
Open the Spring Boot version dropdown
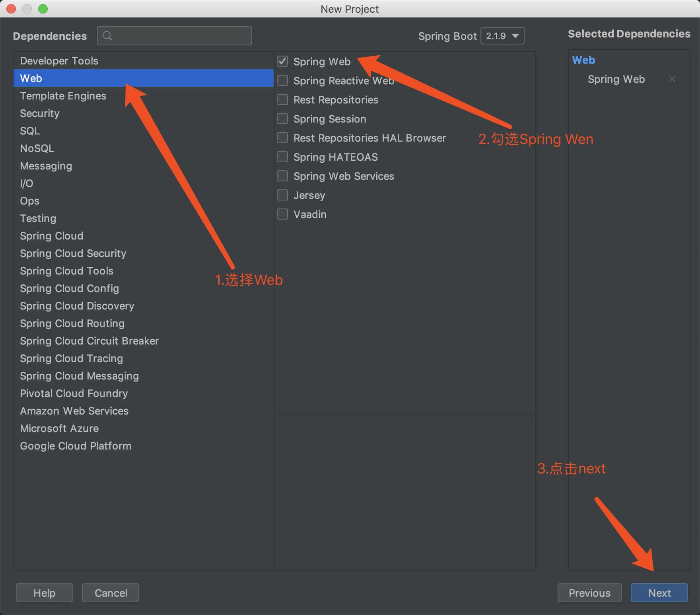tap(503, 36)
